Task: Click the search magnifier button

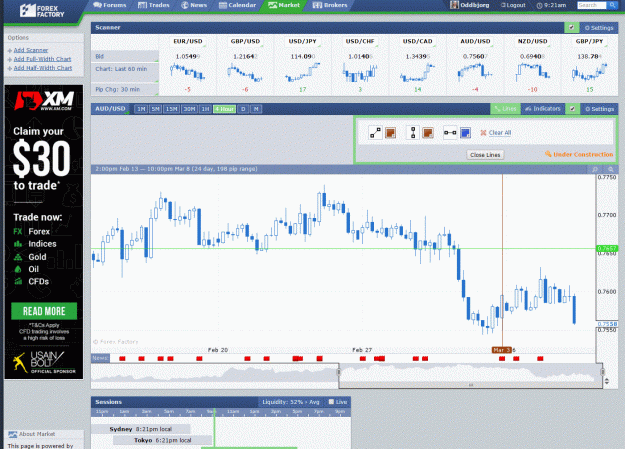Action: pyautogui.click(x=612, y=5)
